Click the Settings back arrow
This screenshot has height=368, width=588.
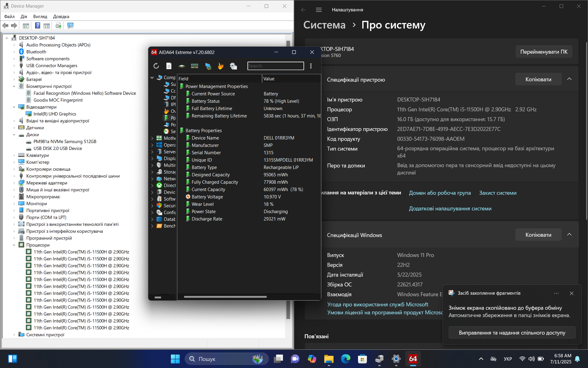[303, 10]
